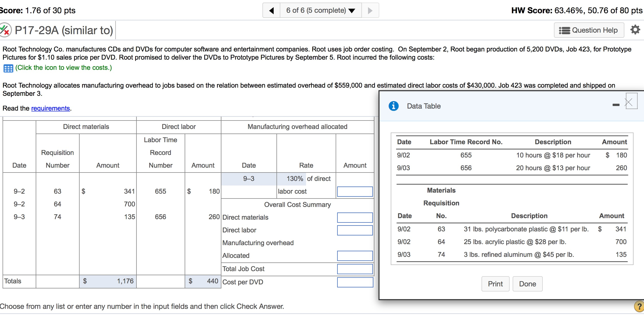This screenshot has width=644, height=318.
Task: Click the info icon in Data Table header
Action: pos(393,106)
